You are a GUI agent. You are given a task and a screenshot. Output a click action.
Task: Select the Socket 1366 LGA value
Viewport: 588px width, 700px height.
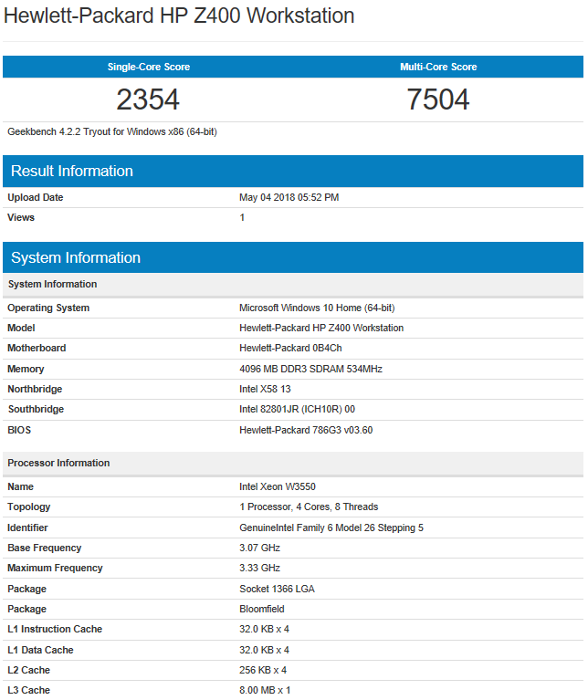[x=277, y=590]
